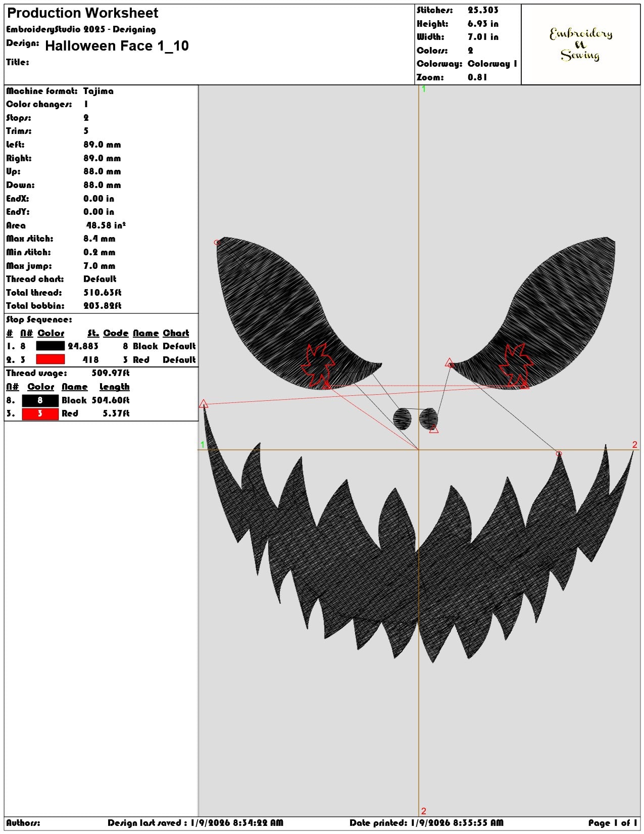Click total thread '510.63ft'

[103, 293]
